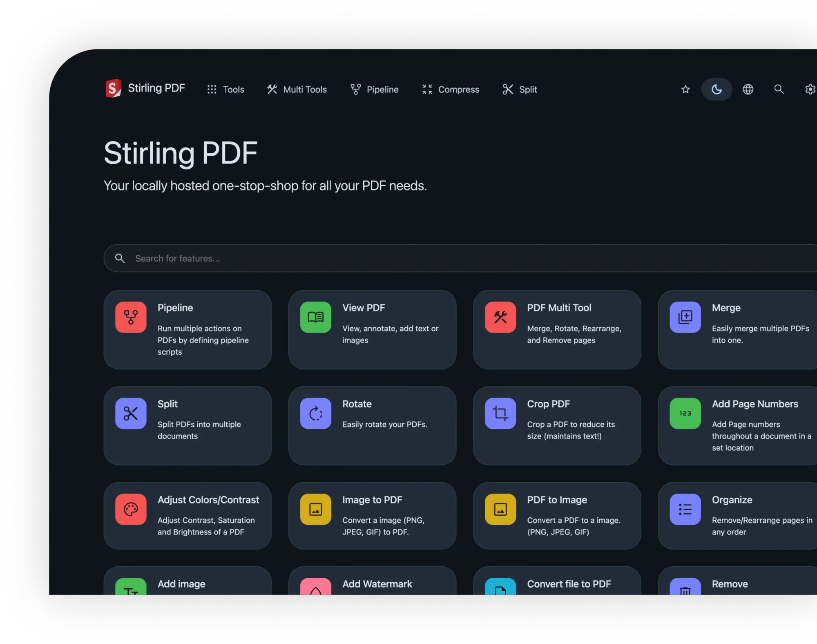This screenshot has width=817, height=644.
Task: Click the Rotate card circular arrow icon
Action: pos(316,413)
